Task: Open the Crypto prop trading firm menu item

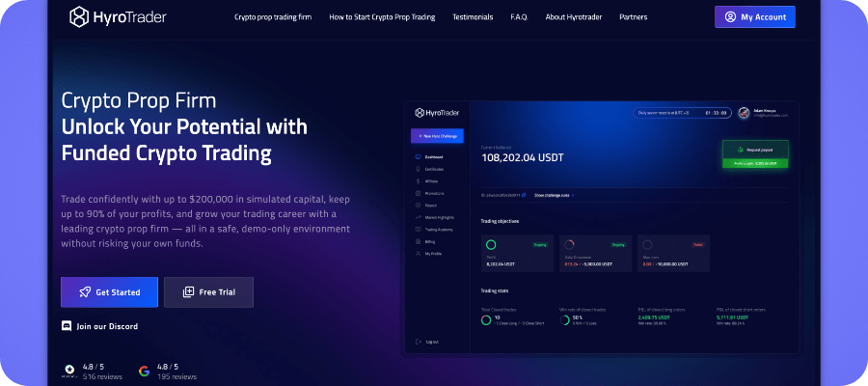Action: 274,17
